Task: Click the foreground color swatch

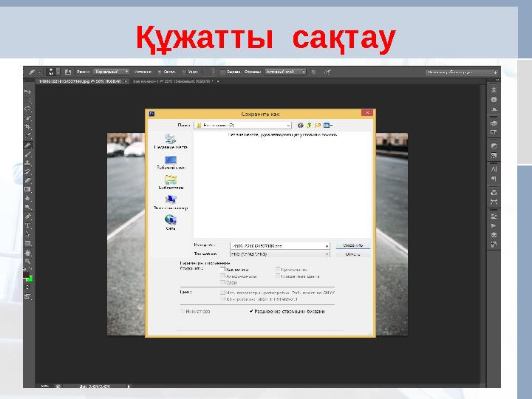Action: click(x=26, y=274)
